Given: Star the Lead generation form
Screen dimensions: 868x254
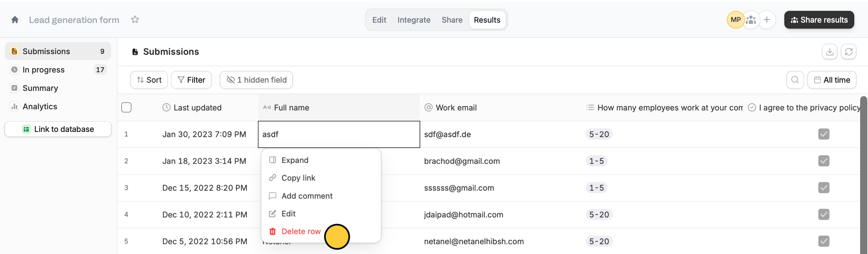Looking at the screenshot, I should tap(135, 20).
